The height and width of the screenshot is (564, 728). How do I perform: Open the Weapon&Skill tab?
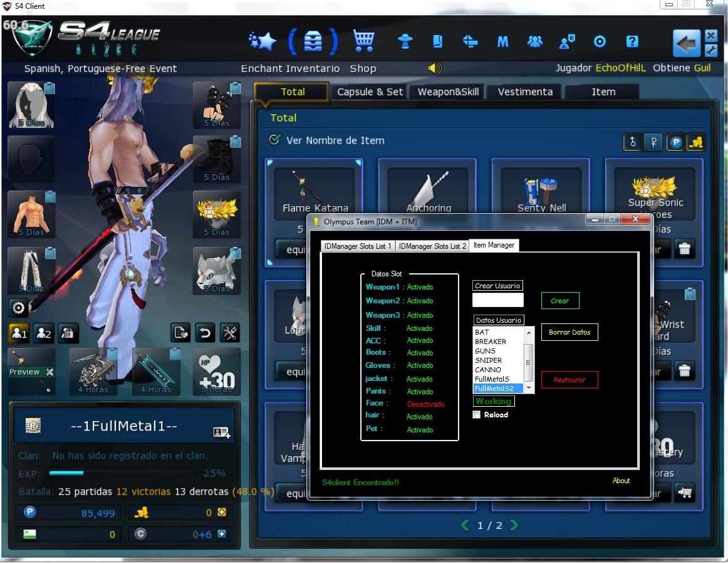[x=448, y=92]
